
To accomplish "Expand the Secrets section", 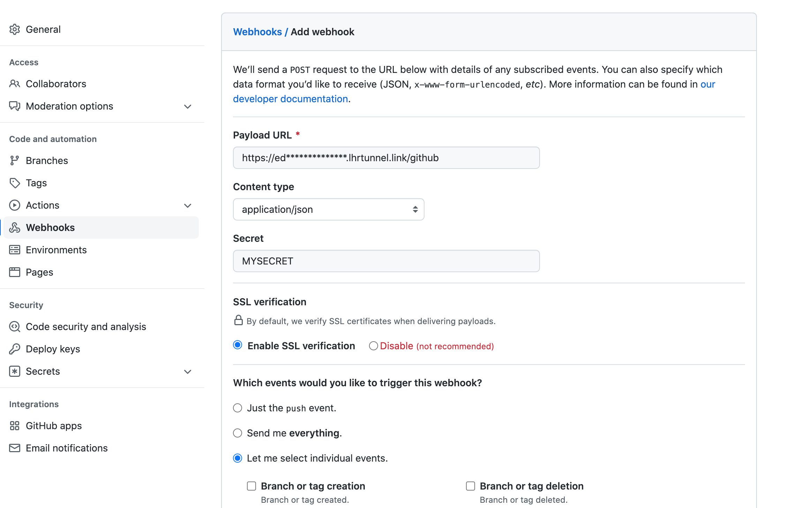I will coord(188,372).
